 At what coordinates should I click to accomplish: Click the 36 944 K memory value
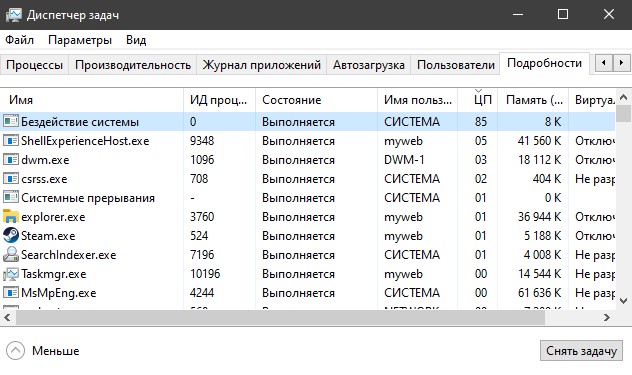tap(539, 217)
